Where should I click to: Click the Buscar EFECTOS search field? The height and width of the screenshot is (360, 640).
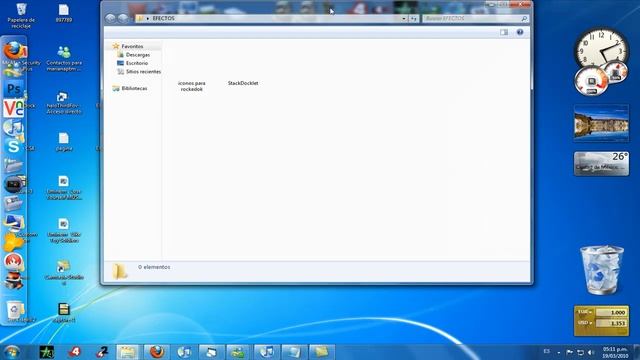[476, 19]
